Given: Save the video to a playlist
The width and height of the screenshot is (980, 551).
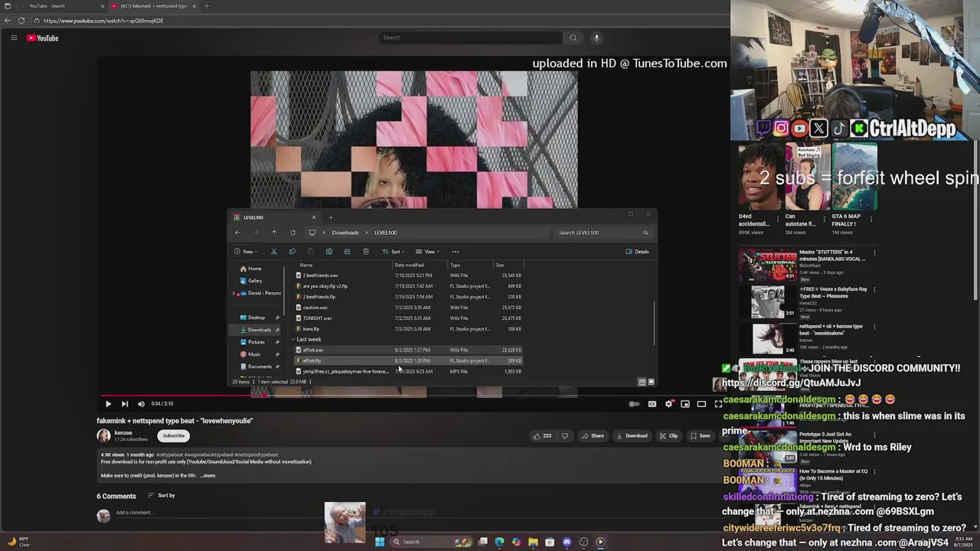Looking at the screenshot, I should pyautogui.click(x=701, y=436).
